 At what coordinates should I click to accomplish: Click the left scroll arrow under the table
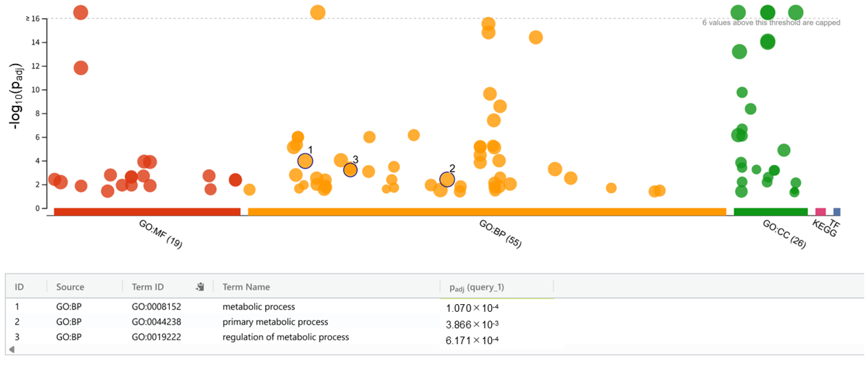pos(12,349)
